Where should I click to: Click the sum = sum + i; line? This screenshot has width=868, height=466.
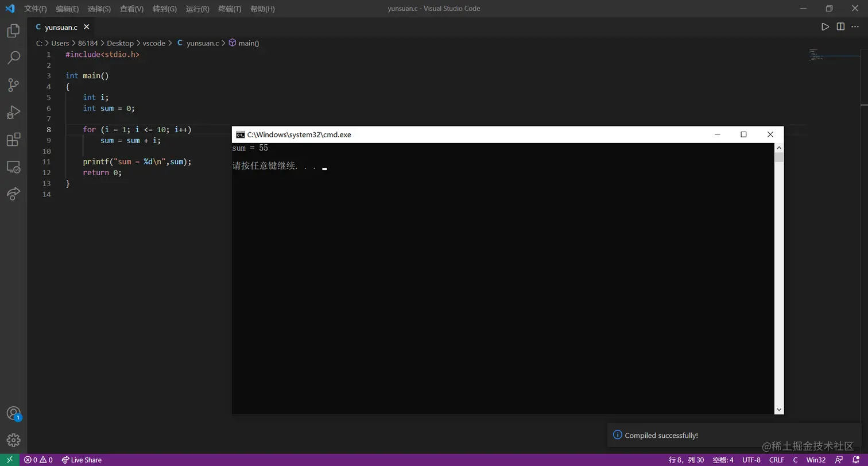pos(130,140)
